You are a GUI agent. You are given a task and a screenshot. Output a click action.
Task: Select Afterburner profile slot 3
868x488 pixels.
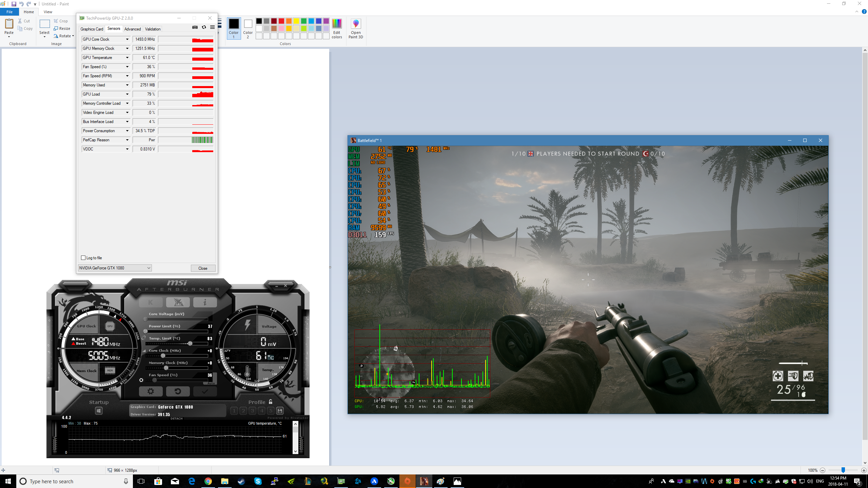(x=252, y=411)
